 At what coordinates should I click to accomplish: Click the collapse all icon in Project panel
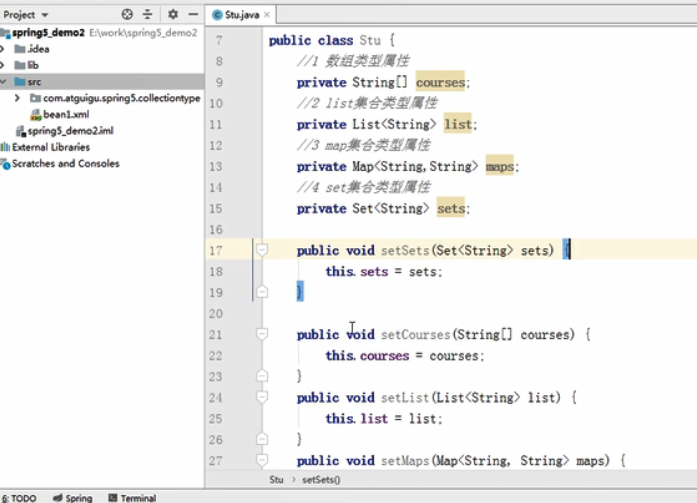click(x=148, y=15)
